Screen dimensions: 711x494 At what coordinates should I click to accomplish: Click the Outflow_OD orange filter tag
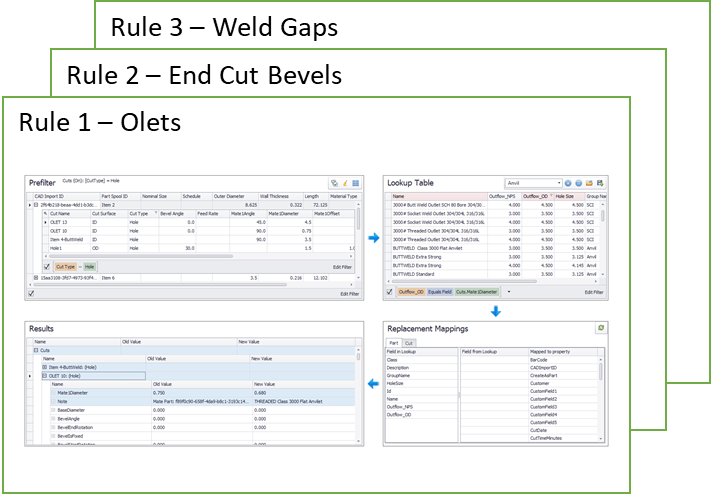[x=411, y=292]
